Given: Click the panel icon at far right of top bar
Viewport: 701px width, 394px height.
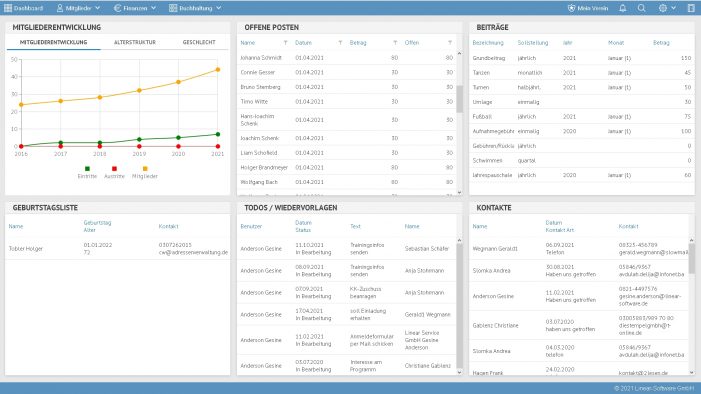Looking at the screenshot, I should 691,8.
